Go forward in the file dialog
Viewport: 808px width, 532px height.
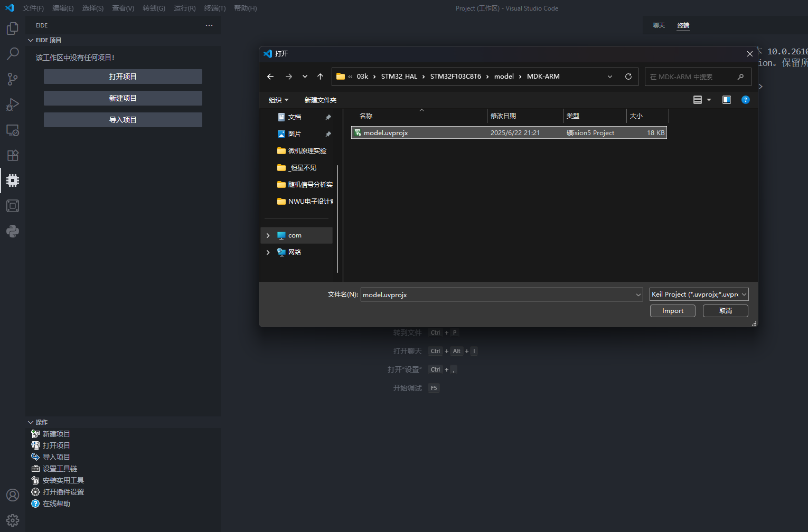288,77
